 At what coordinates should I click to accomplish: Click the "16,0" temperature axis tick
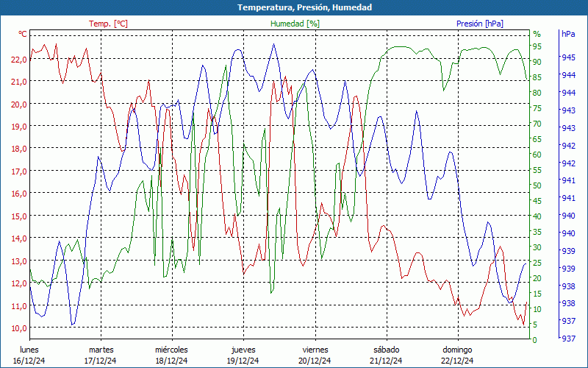pos(20,194)
